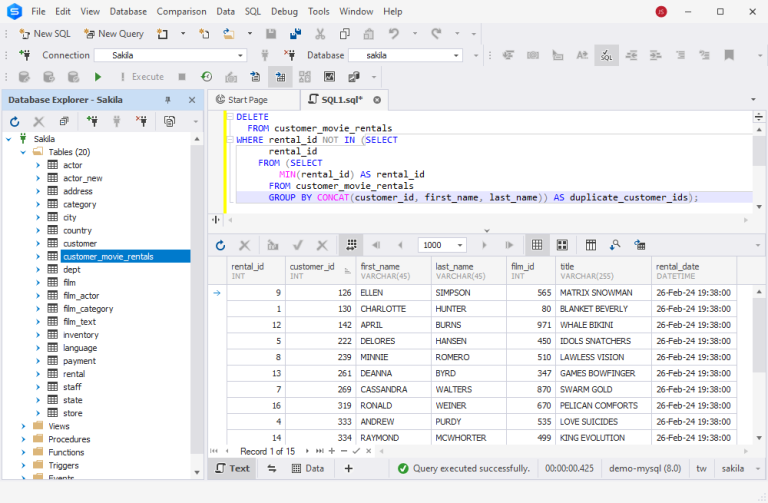Toggle paginal mode in results toolbar
Screen dimensions: 768x503
coord(351,245)
